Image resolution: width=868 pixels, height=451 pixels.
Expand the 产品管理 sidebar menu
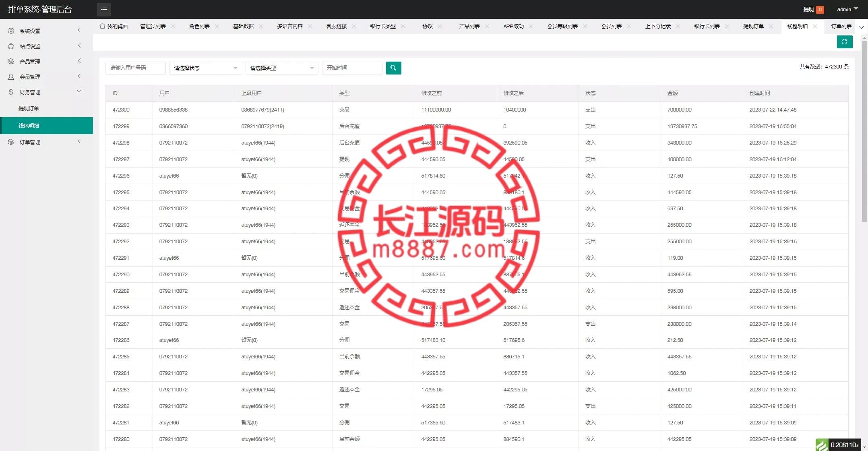pos(79,61)
